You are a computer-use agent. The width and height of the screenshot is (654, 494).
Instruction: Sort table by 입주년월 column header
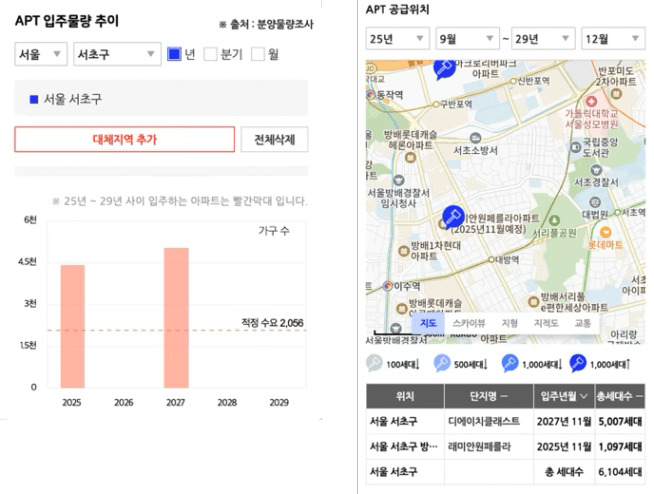(x=564, y=396)
